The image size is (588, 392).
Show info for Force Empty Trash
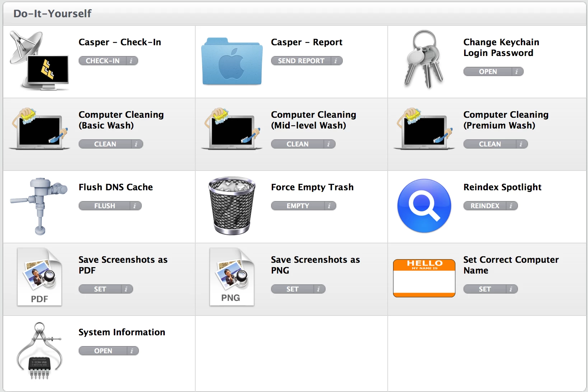(330, 206)
